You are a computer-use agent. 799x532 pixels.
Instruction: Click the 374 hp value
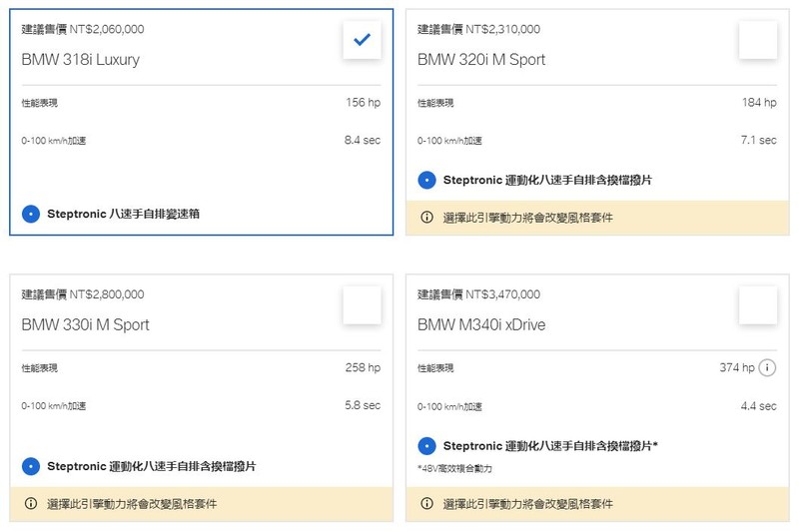tap(737, 367)
